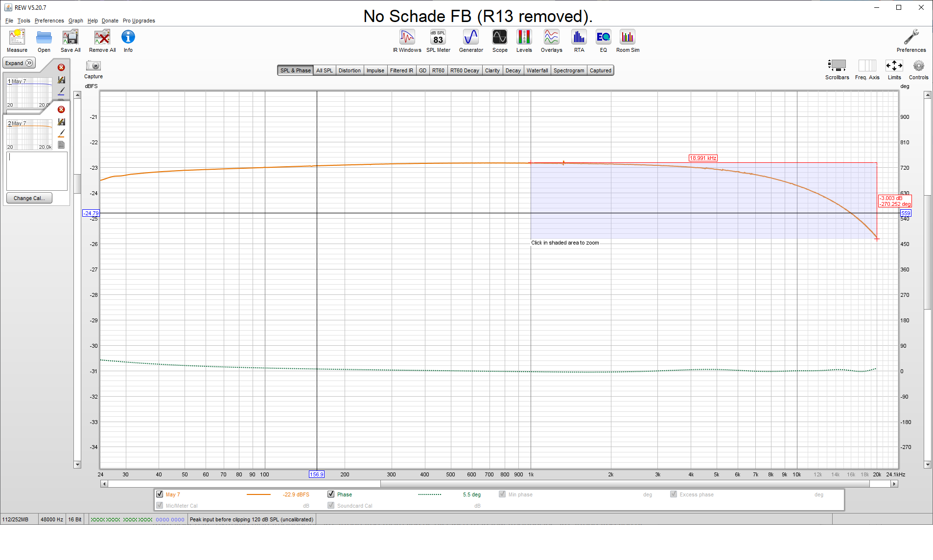Toggle the Mic/Meter Cal checkbox
Image resolution: width=933 pixels, height=560 pixels.
[160, 505]
